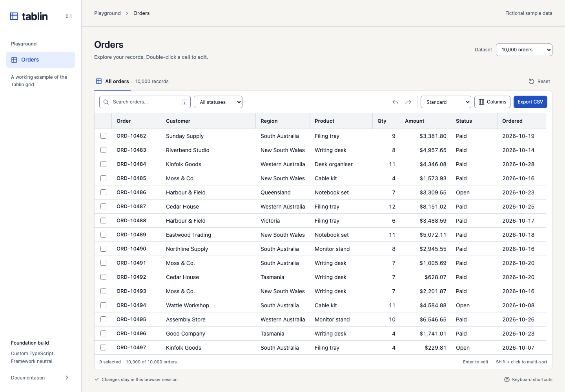This screenshot has width=565, height=392.
Task: Mark the ORD-10491 checkbox
Action: 104,263
